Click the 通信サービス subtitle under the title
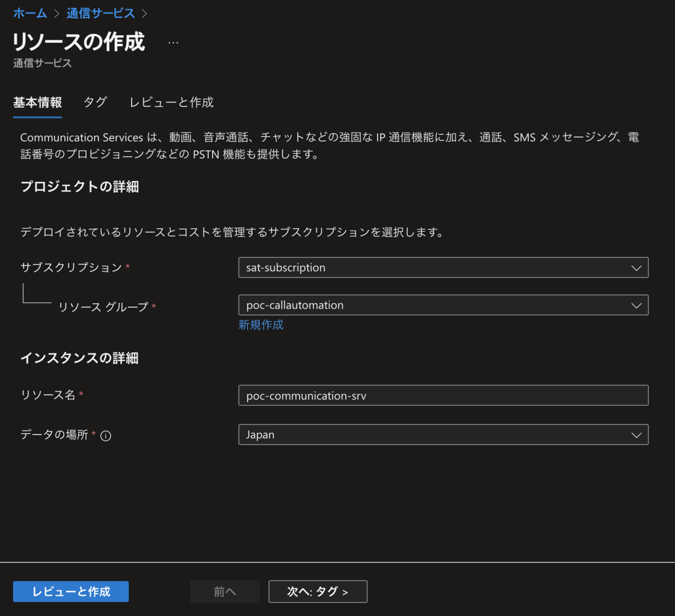675x616 pixels. coord(43,63)
